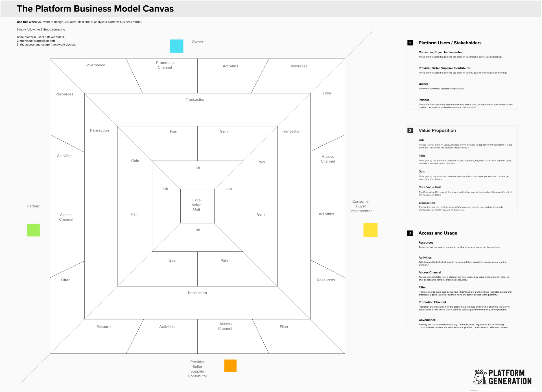Click the Access Channel cell on Partner side
Viewport: 542px width, 392px height.
pos(66,217)
